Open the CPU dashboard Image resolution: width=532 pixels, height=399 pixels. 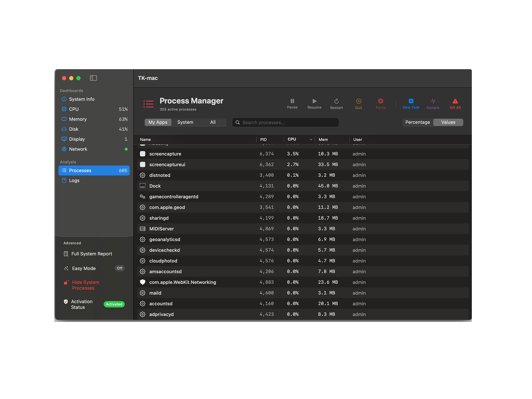[x=94, y=109]
